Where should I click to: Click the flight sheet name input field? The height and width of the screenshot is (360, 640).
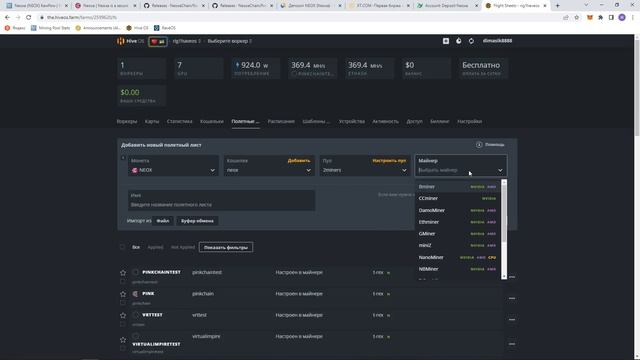pyautogui.click(x=221, y=200)
